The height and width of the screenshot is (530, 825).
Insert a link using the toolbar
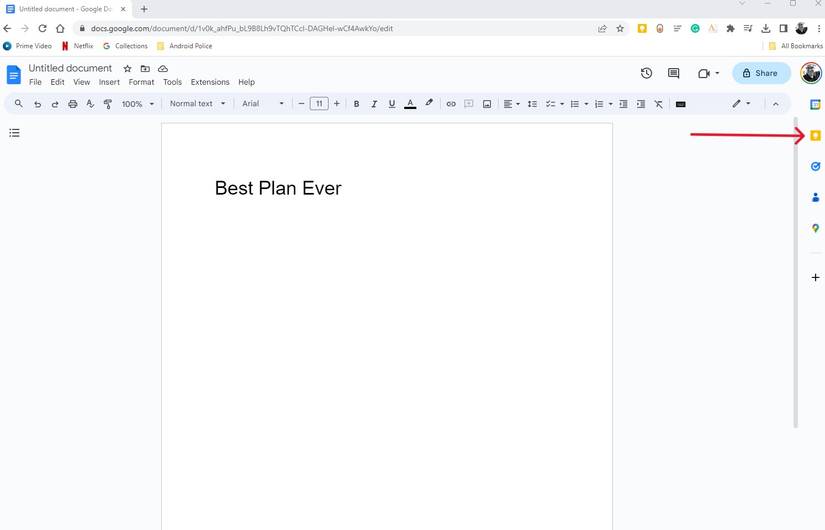pyautogui.click(x=451, y=104)
